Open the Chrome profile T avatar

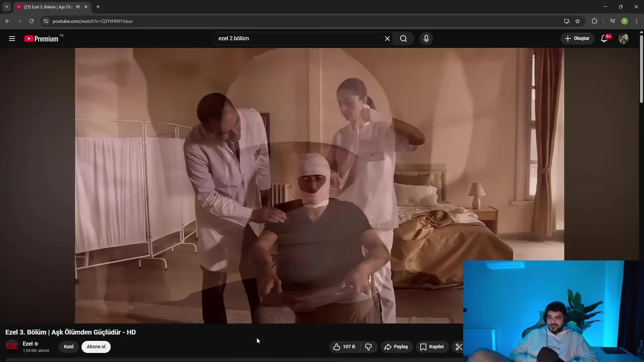[624, 21]
